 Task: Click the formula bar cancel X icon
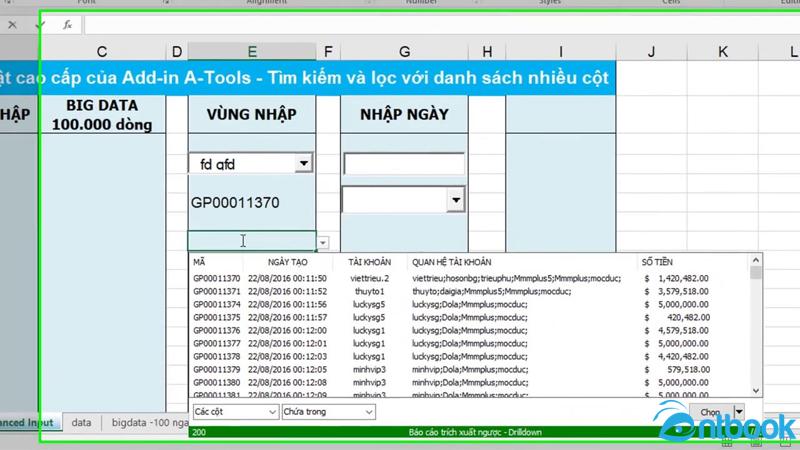coord(12,24)
